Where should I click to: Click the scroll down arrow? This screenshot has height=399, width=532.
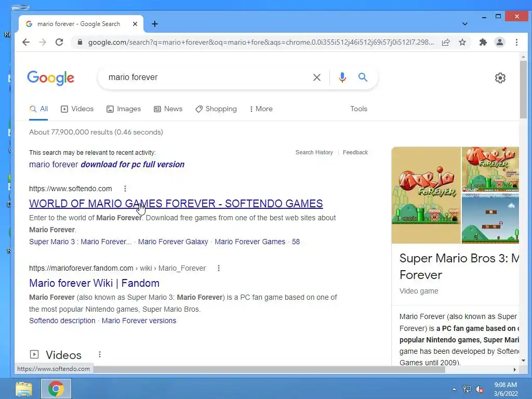point(523,361)
